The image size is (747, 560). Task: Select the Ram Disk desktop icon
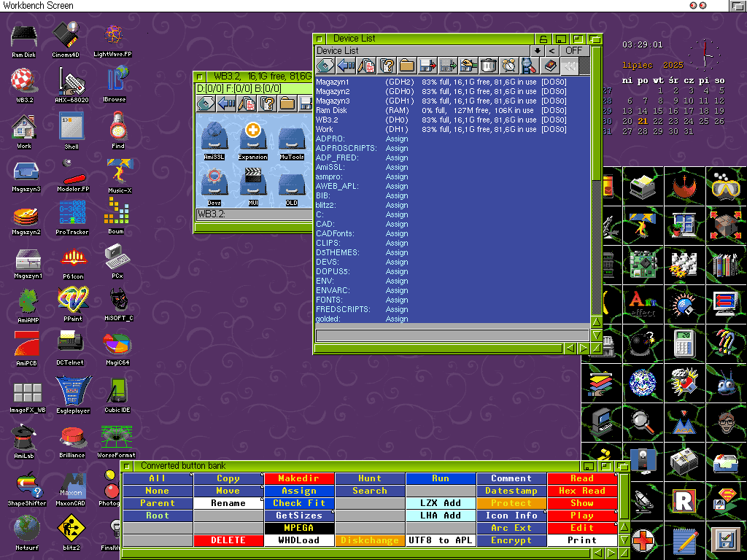pyautogui.click(x=24, y=42)
